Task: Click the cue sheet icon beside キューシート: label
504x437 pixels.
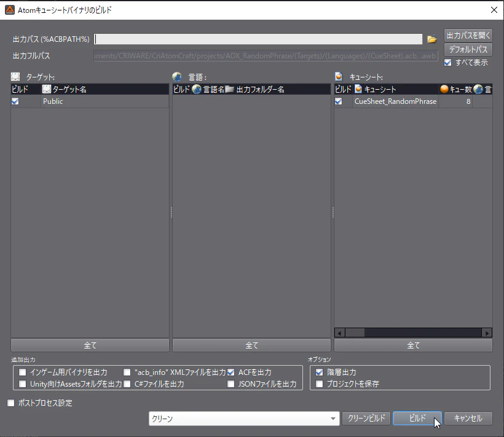Action: point(339,77)
